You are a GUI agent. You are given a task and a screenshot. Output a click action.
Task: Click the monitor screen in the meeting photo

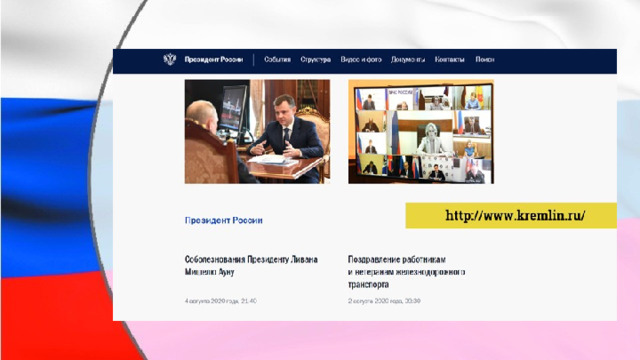click(x=233, y=108)
